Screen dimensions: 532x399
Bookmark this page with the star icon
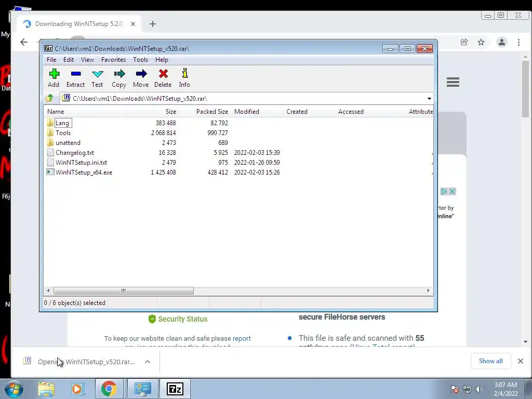(x=481, y=42)
